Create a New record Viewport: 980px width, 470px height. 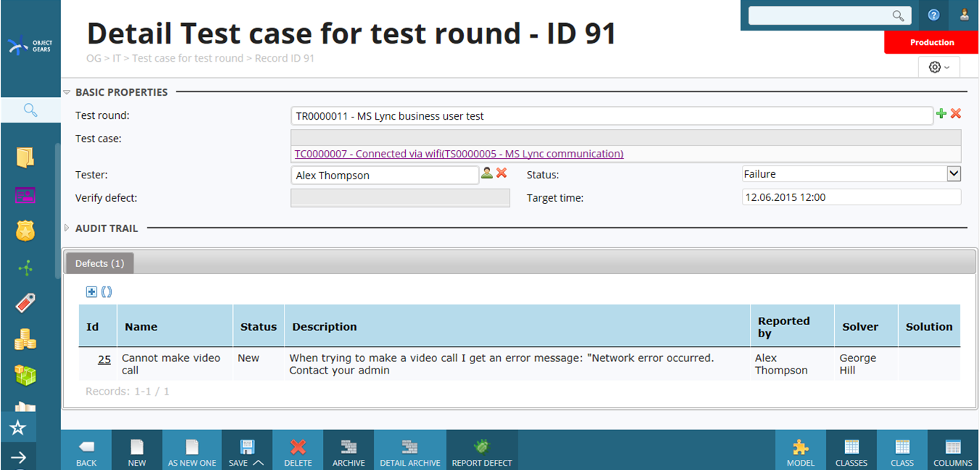point(137,450)
